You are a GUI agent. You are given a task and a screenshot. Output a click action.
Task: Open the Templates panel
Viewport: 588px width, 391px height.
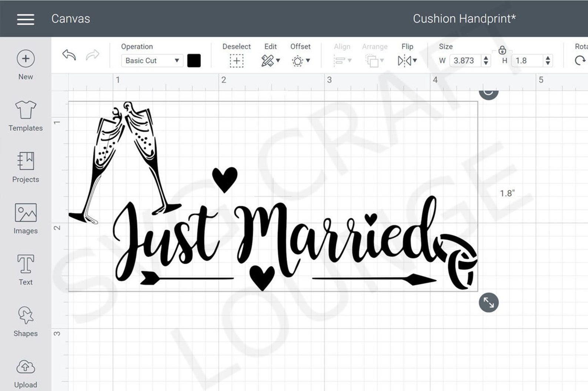coord(26,116)
